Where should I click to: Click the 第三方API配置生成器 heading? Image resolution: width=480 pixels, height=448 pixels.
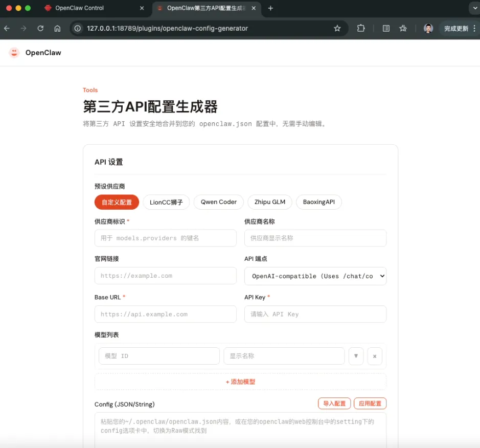tap(150, 107)
